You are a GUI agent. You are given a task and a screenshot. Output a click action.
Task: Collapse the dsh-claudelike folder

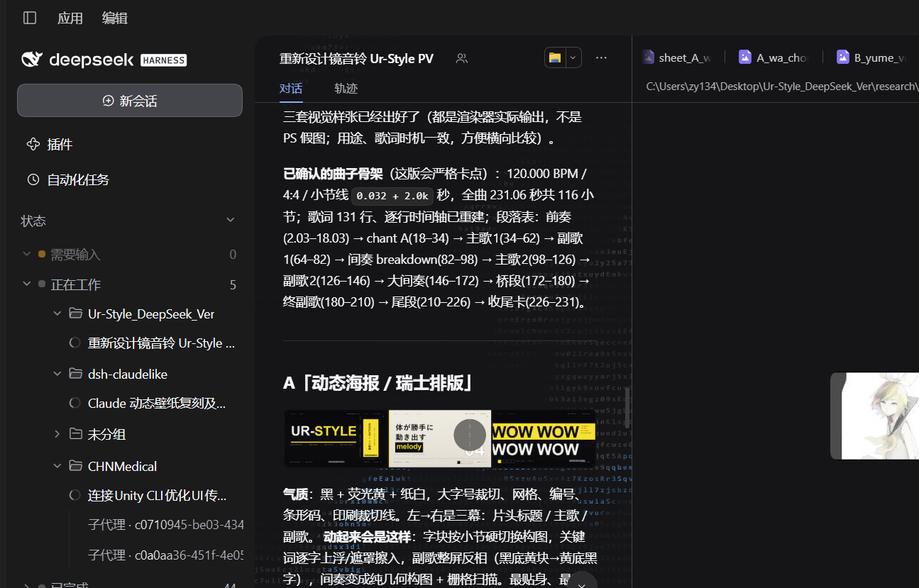pyautogui.click(x=57, y=374)
